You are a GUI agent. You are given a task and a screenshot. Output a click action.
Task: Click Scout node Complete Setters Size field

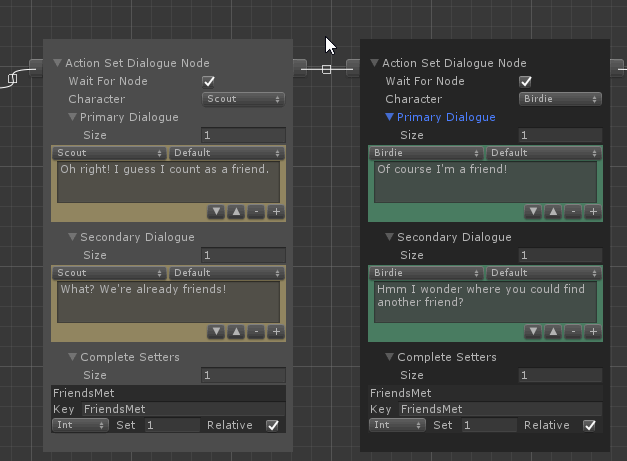coord(244,375)
